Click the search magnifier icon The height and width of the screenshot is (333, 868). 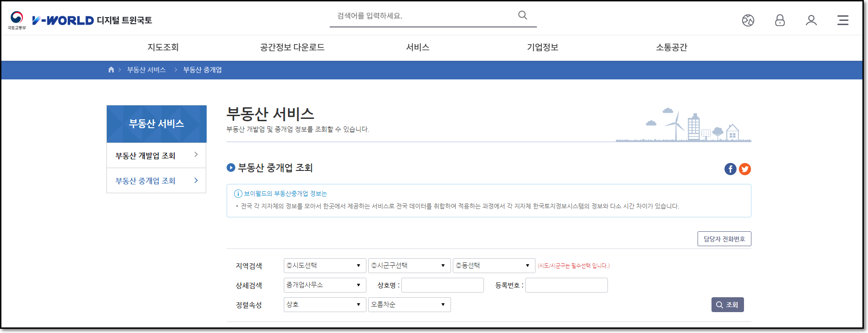(x=522, y=15)
